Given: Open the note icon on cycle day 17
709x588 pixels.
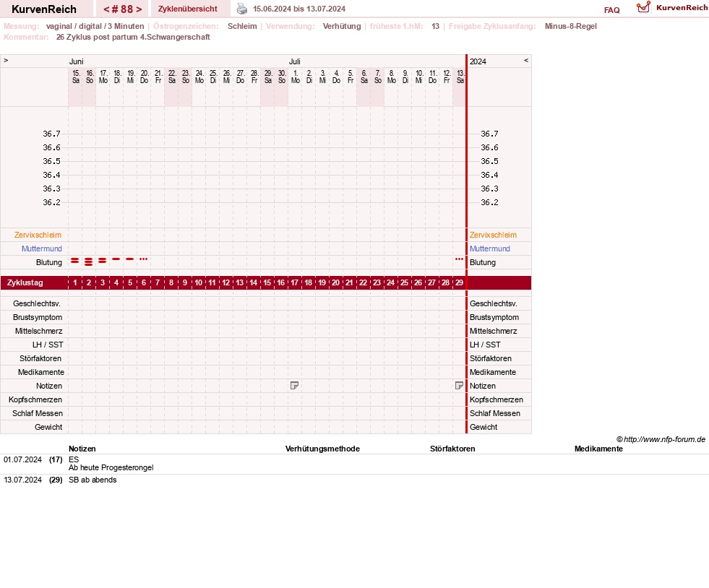Looking at the screenshot, I should pos(294,386).
